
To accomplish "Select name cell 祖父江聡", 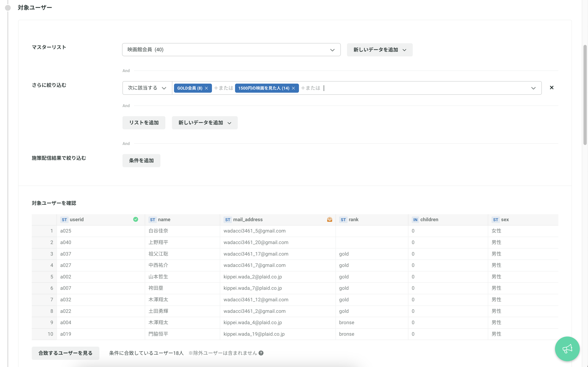I will (182, 254).
